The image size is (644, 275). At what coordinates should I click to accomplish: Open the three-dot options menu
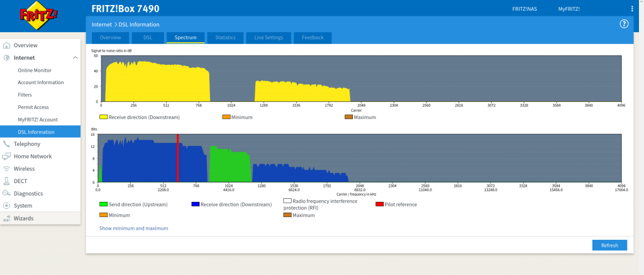pos(631,9)
